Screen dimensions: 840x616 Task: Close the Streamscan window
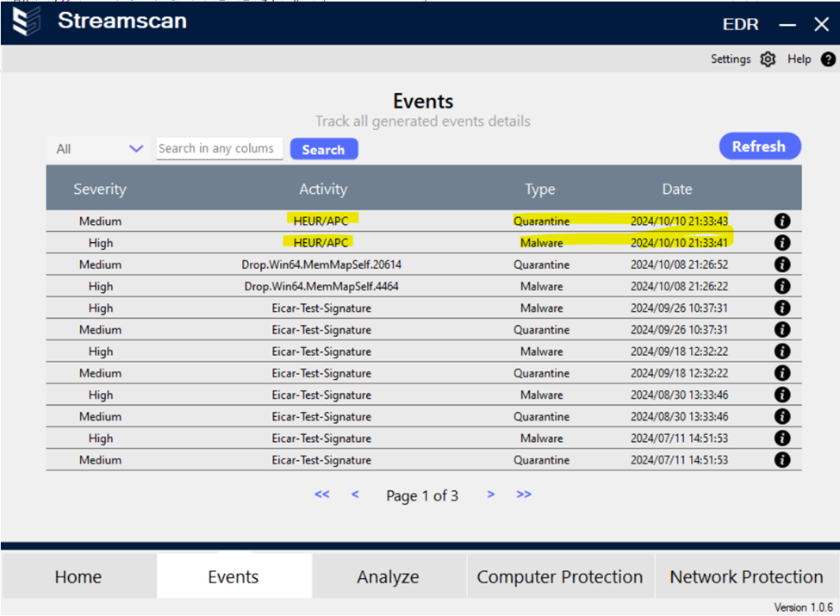click(821, 24)
